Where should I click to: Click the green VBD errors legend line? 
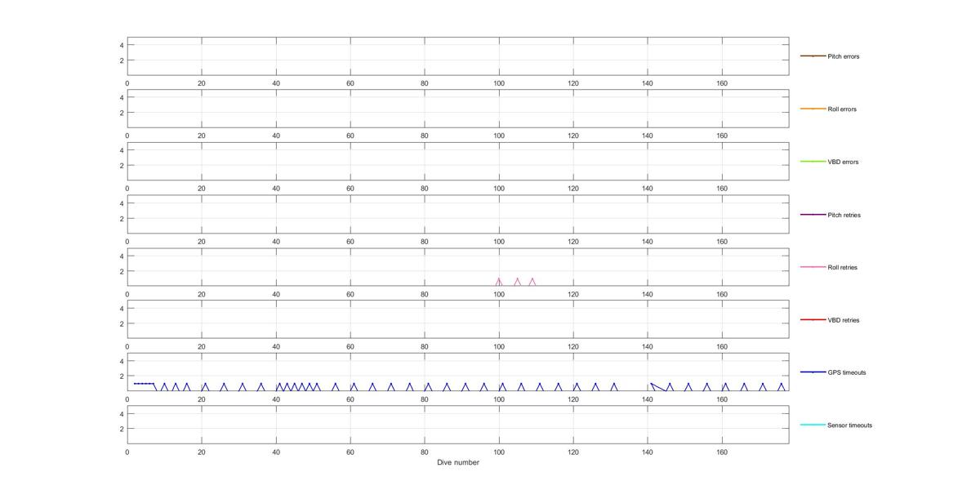pyautogui.click(x=813, y=162)
